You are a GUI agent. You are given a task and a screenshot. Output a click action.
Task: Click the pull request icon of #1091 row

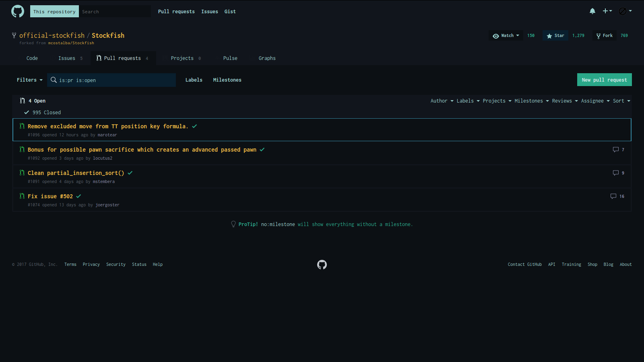tap(22, 173)
